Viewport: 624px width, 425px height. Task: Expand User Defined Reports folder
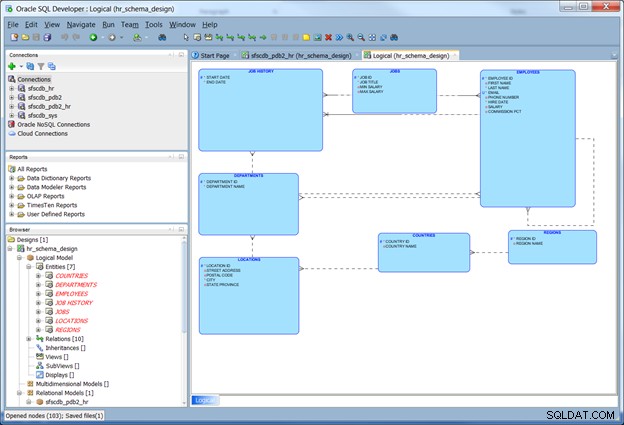tap(12, 214)
